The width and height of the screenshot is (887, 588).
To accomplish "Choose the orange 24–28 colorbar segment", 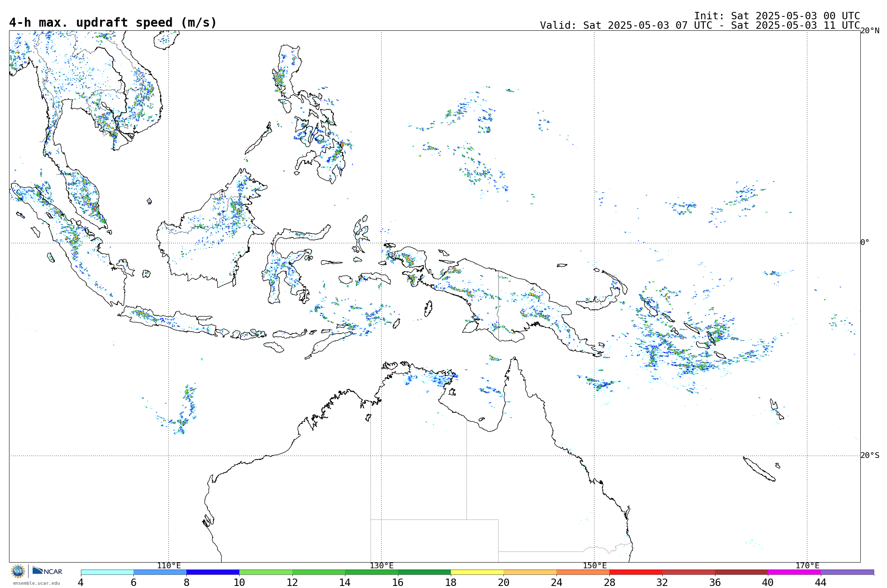I will [x=583, y=572].
